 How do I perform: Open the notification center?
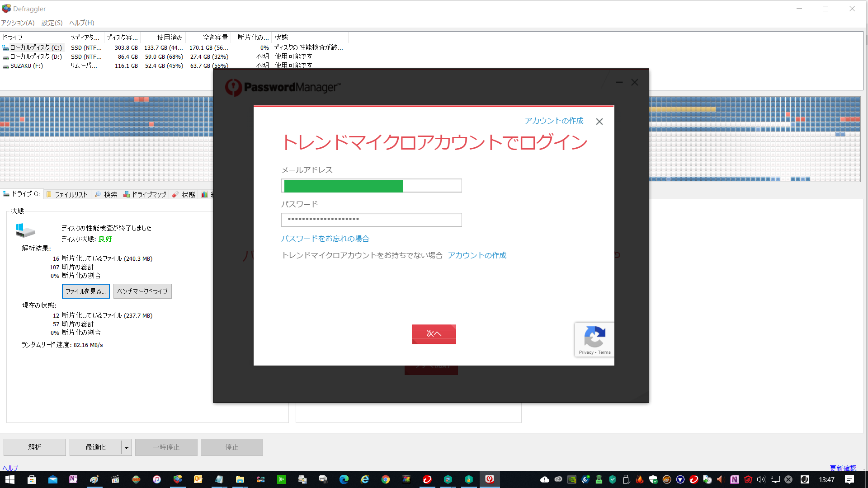pos(849,479)
